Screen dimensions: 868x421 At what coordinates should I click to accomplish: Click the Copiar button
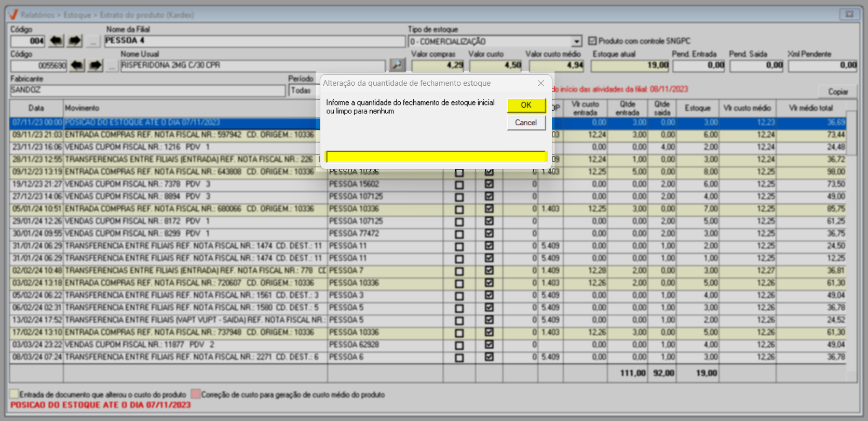coord(837,91)
